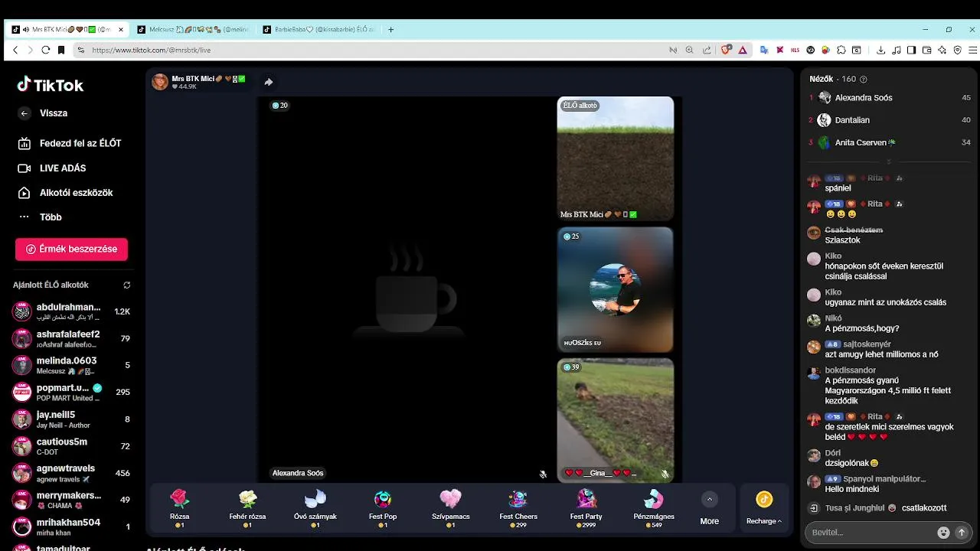Send a Fest Party gift
980x551 pixels.
(x=586, y=508)
